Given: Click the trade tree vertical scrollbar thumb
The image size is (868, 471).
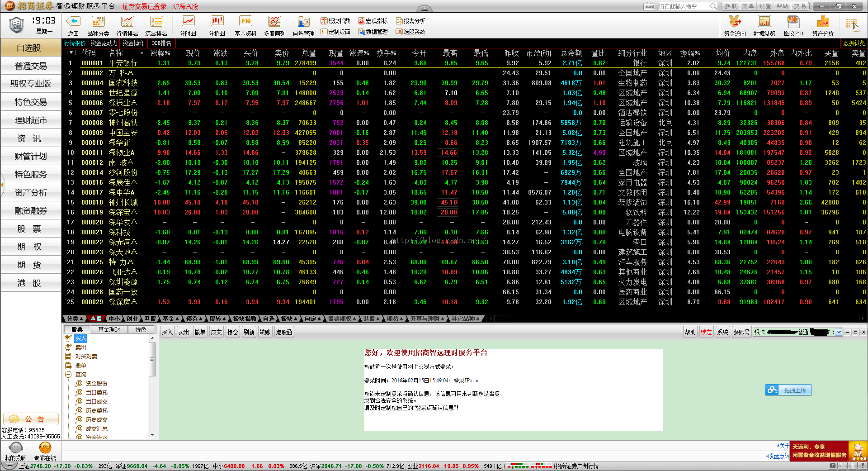Looking at the screenshot, I should click(x=152, y=359).
